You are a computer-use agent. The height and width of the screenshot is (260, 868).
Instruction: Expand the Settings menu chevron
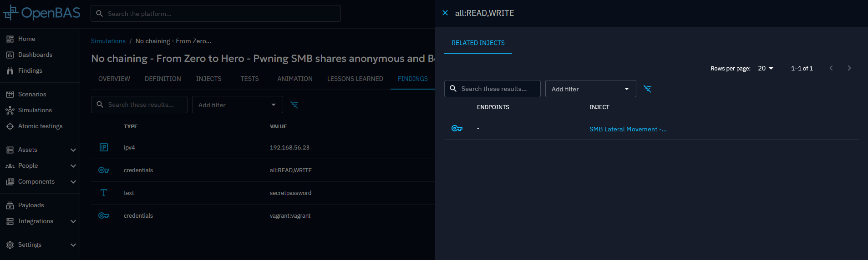(73, 245)
